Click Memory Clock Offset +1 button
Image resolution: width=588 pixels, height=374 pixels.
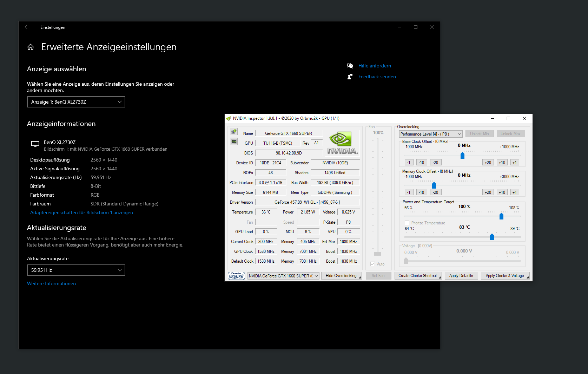click(515, 192)
